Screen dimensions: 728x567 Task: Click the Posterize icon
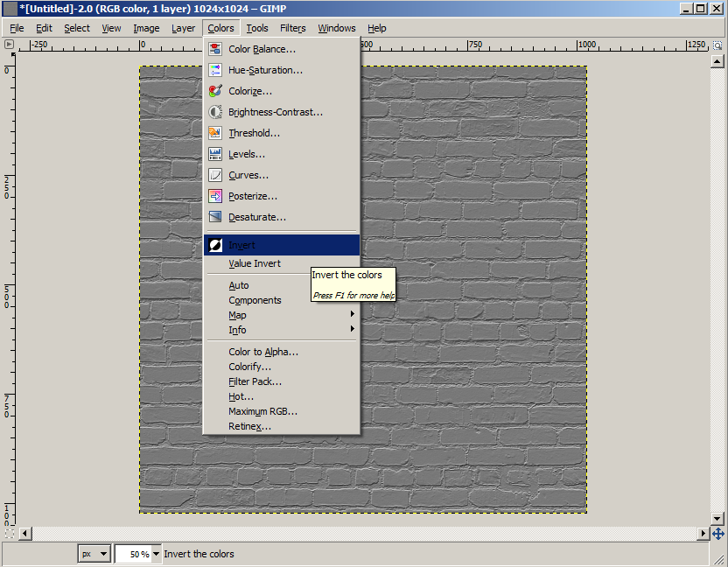click(215, 196)
